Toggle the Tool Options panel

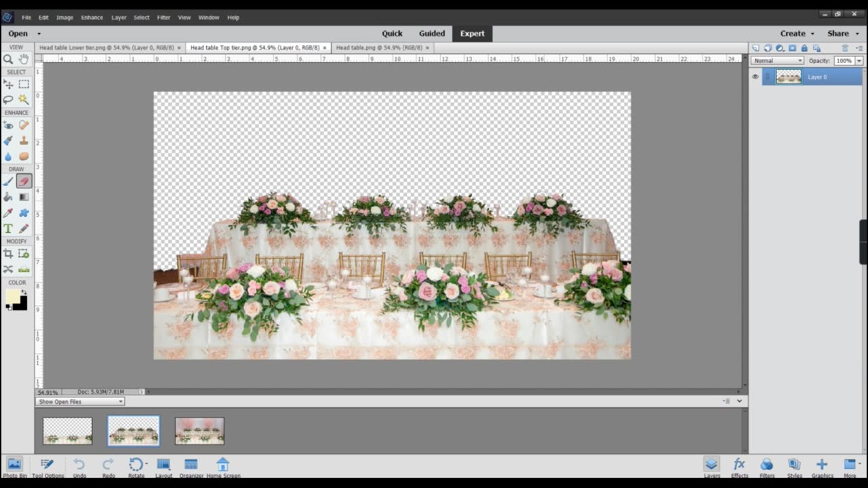[x=47, y=466]
